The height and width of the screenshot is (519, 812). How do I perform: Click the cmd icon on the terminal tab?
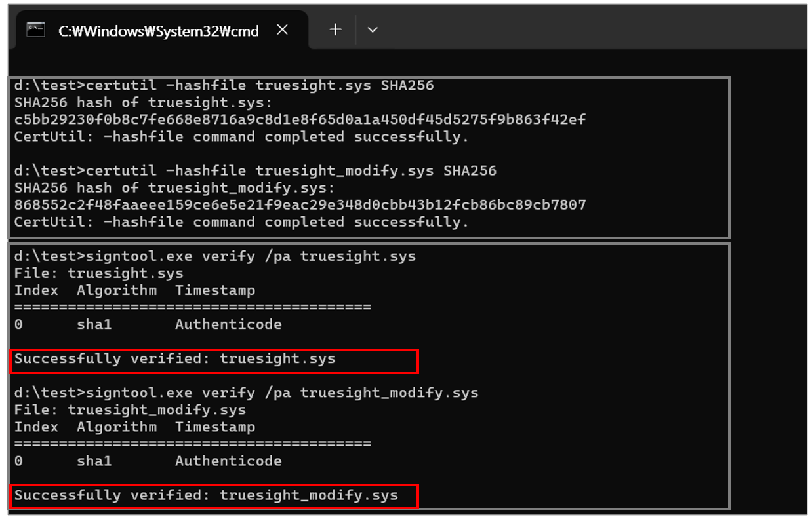point(35,29)
